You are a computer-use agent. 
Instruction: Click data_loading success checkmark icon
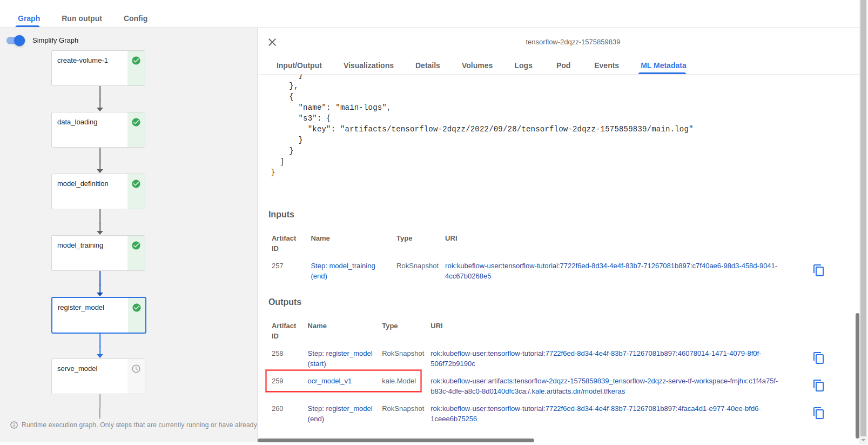[x=136, y=122]
